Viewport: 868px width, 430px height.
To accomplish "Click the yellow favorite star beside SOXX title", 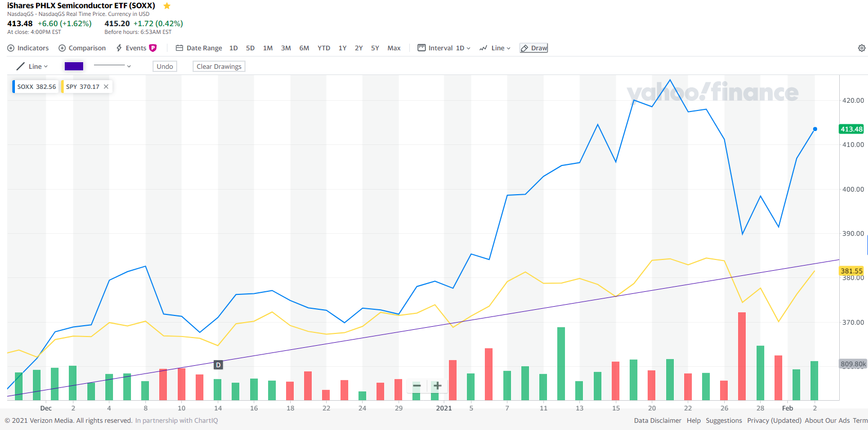I will 167,6.
